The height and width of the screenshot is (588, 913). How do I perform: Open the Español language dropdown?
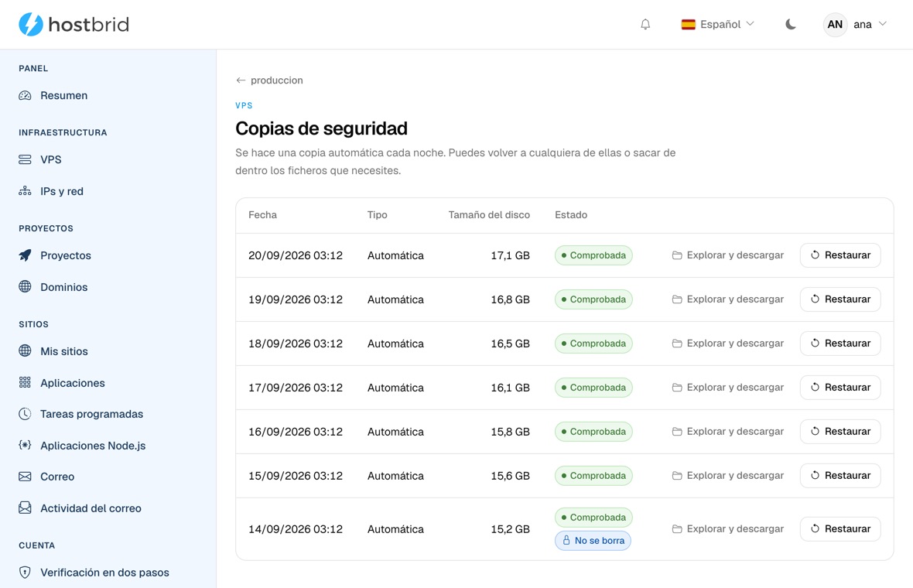(x=717, y=25)
